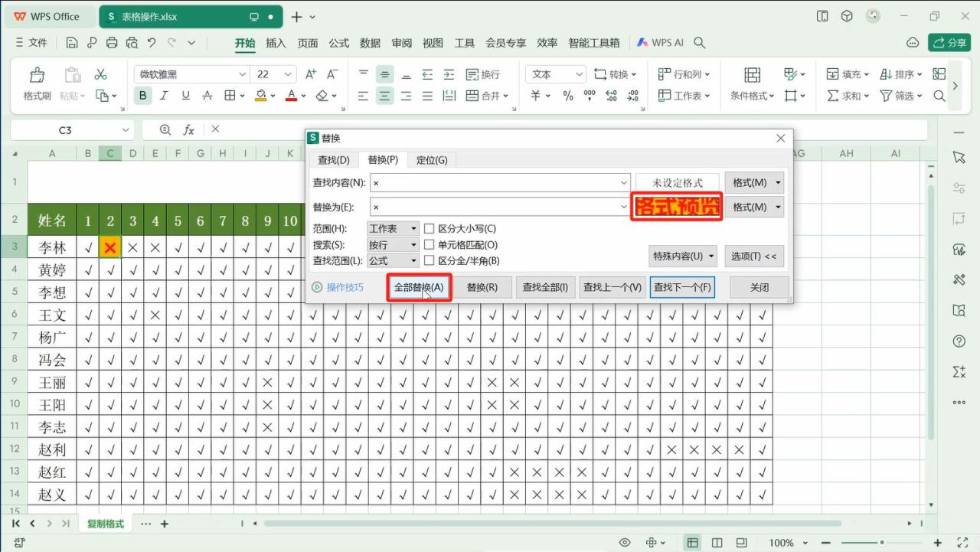The height and width of the screenshot is (552, 980).
Task: Open the font name dropdown
Action: [243, 74]
